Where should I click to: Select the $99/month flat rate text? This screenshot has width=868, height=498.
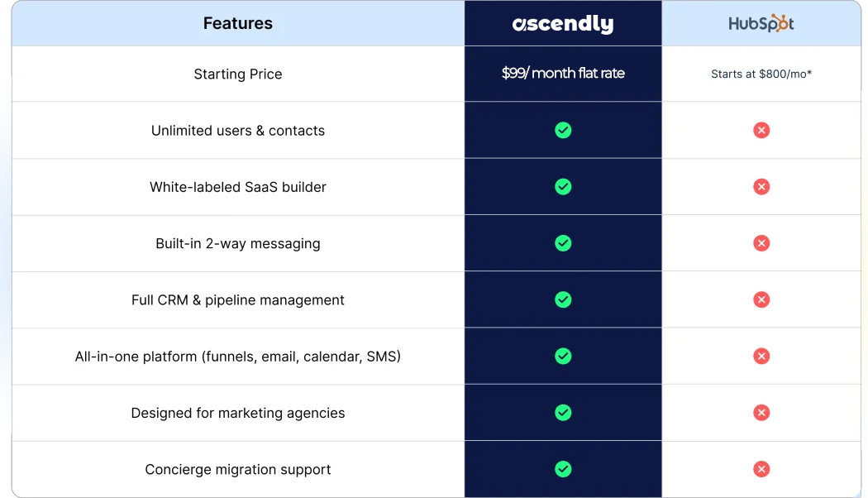[563, 74]
